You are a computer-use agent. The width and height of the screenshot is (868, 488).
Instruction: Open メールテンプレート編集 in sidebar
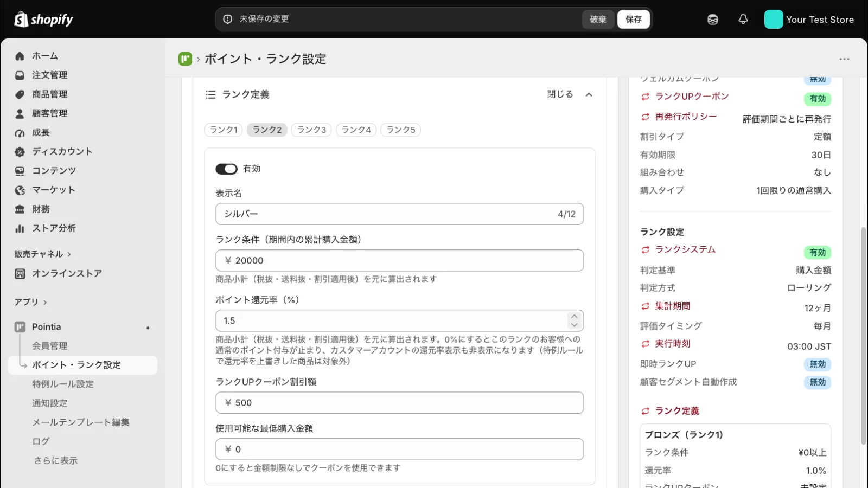[81, 422]
